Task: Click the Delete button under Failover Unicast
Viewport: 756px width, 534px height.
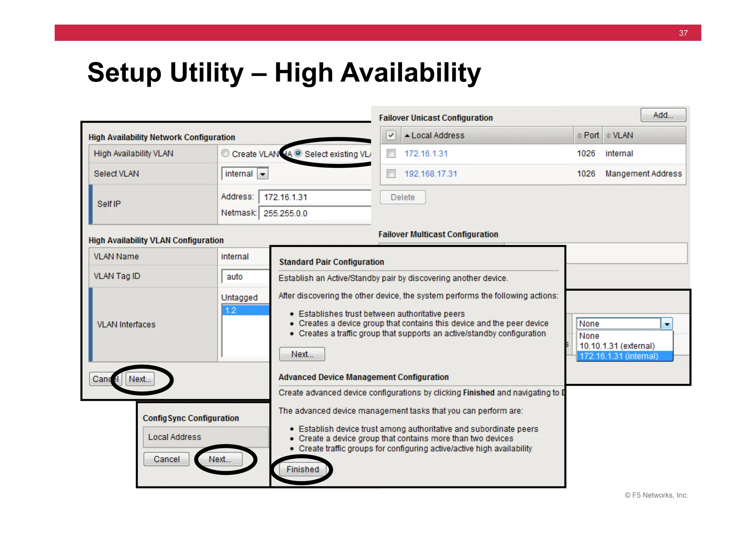Action: tap(403, 197)
